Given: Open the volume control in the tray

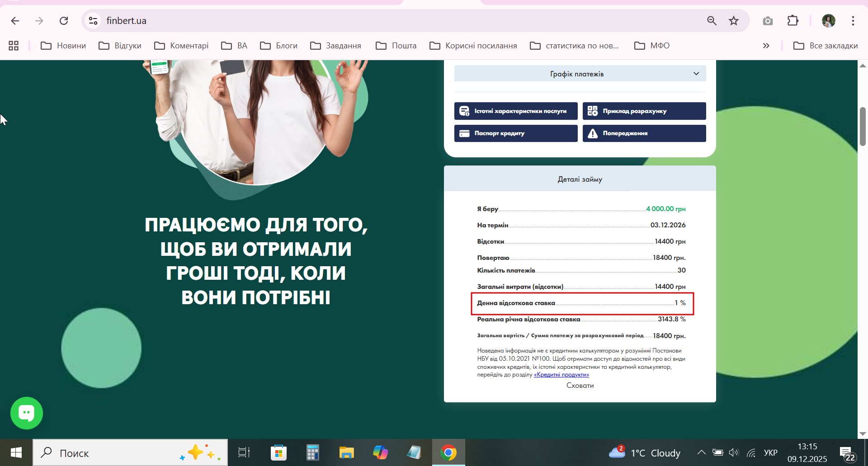Looking at the screenshot, I should (733, 452).
